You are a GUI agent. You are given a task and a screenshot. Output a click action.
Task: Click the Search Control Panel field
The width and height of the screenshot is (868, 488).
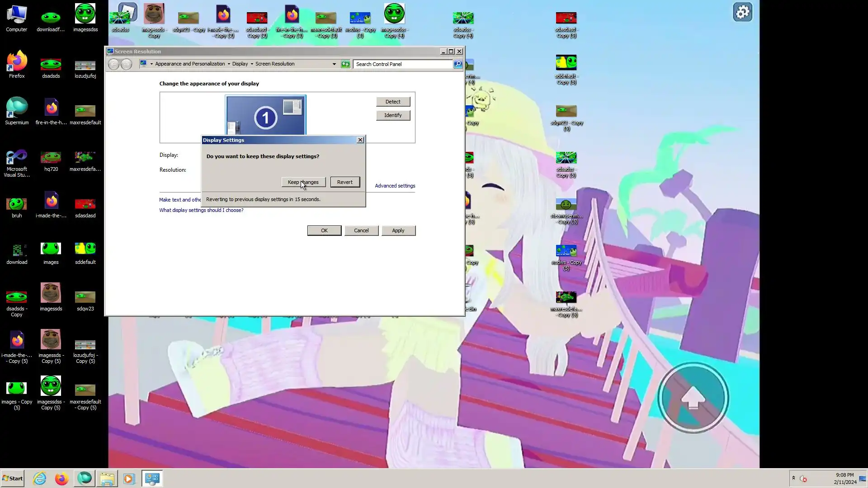pos(402,64)
